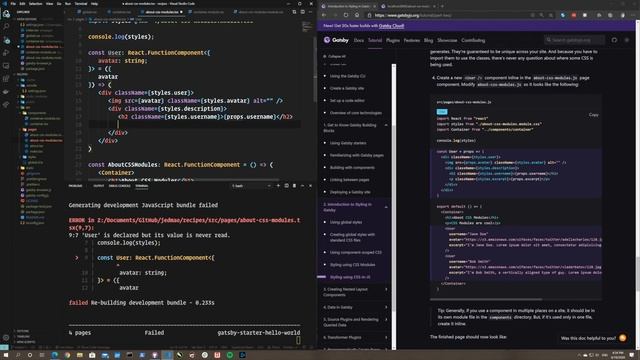The width and height of the screenshot is (640, 360).
Task: Click the code block horizontal scrollbar
Action: [486, 299]
